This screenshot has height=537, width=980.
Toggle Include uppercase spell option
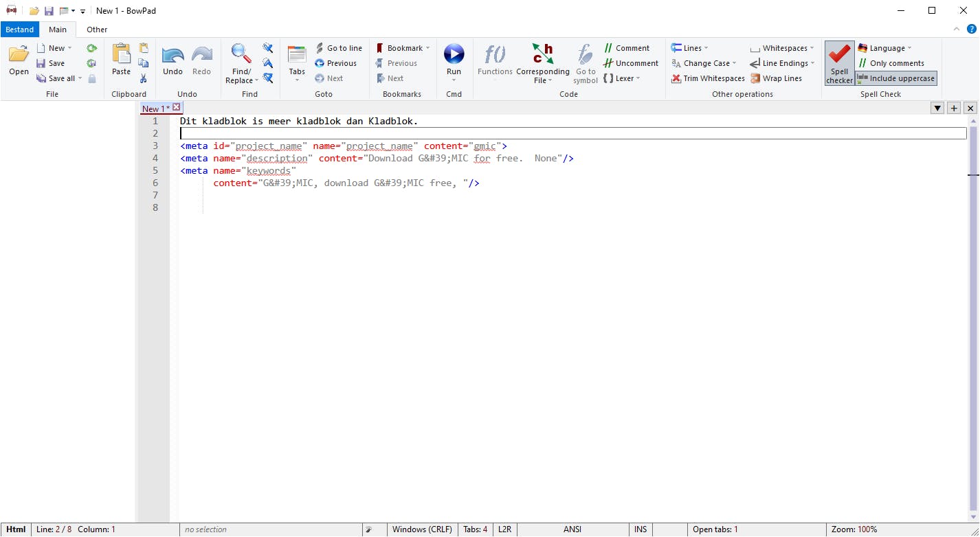pyautogui.click(x=896, y=78)
